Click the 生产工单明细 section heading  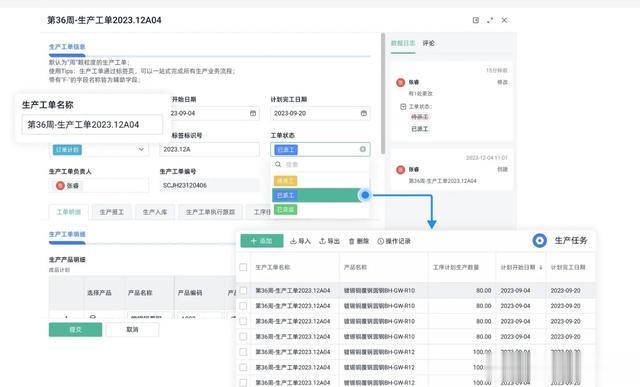(67, 234)
